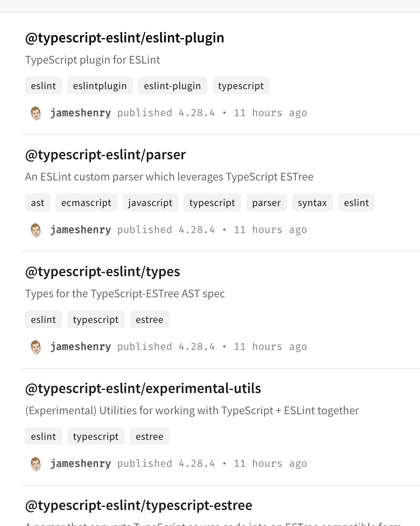Click the ecmascript keyword tag
Image resolution: width=420 pixels, height=526 pixels.
point(86,203)
